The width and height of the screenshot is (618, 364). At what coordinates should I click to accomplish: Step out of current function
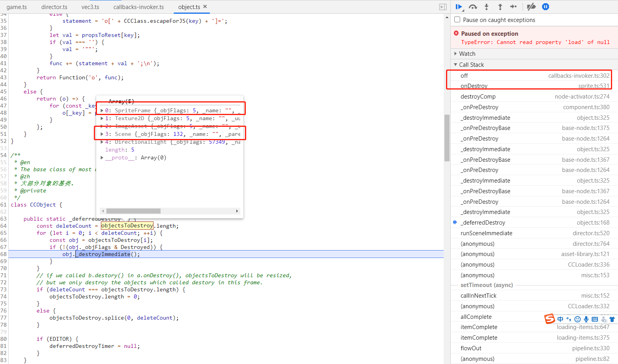pyautogui.click(x=500, y=7)
